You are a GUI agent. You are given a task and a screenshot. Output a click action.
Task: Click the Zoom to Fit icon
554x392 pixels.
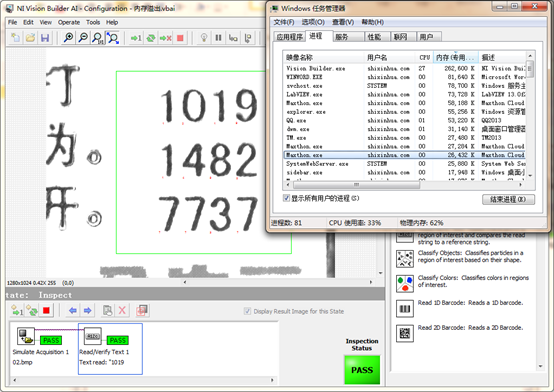[x=113, y=38]
